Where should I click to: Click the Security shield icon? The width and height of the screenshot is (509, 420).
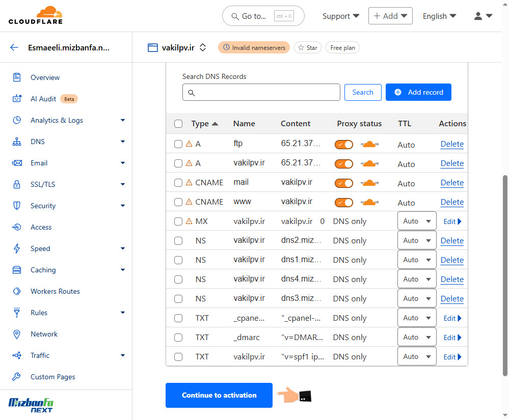17,206
